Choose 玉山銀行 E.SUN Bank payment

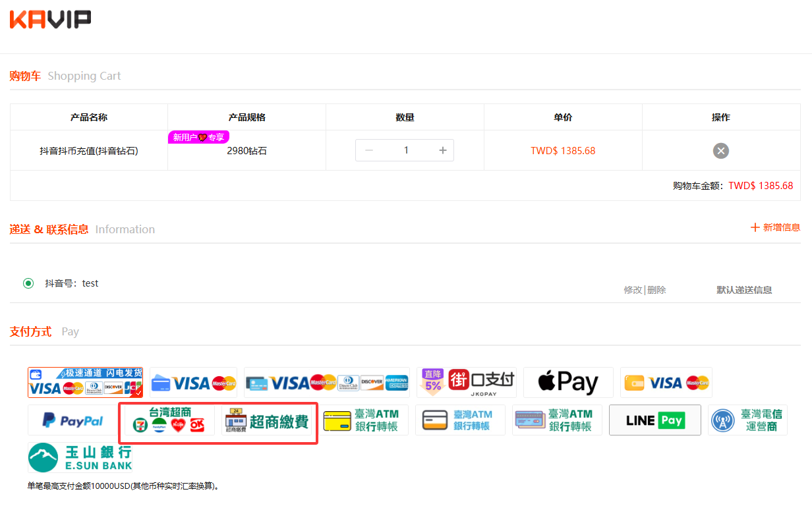tap(80, 457)
